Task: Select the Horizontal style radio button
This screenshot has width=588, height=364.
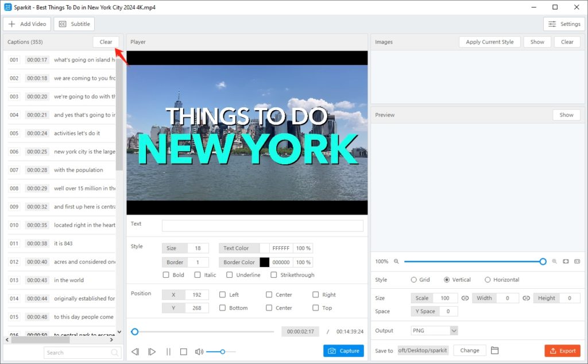Action: pyautogui.click(x=488, y=280)
